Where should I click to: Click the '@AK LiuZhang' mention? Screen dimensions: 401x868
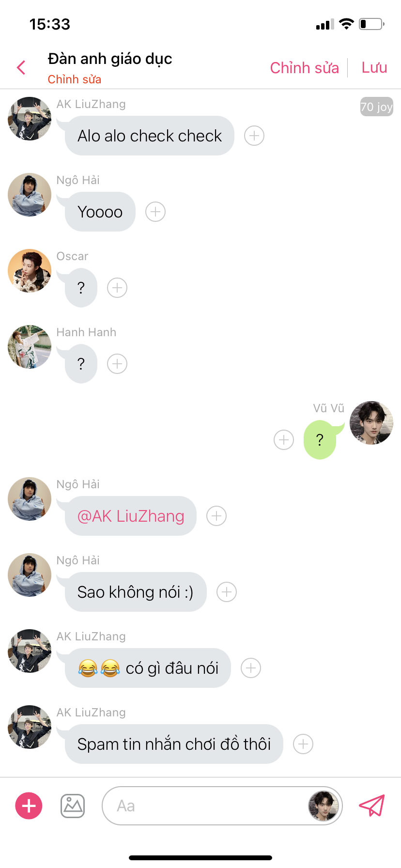click(131, 516)
